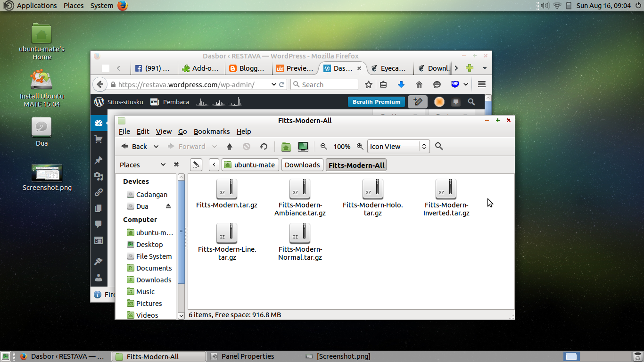Zoom in the file manager view
The width and height of the screenshot is (644, 362).
pos(360,147)
